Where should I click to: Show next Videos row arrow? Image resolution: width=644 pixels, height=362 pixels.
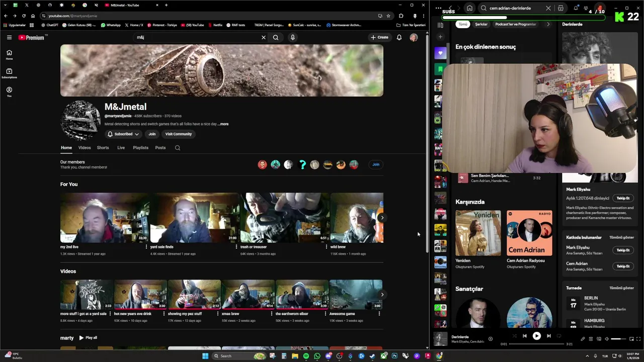(x=382, y=295)
